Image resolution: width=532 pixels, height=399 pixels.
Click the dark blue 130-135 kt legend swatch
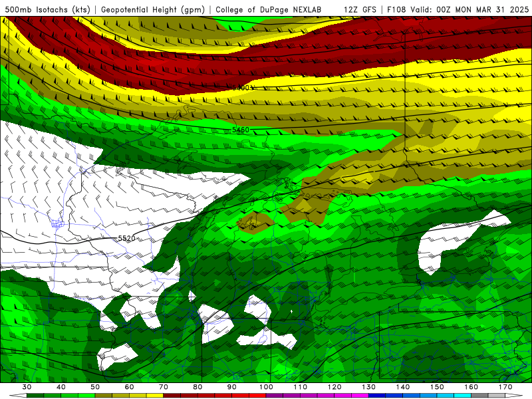(377, 396)
